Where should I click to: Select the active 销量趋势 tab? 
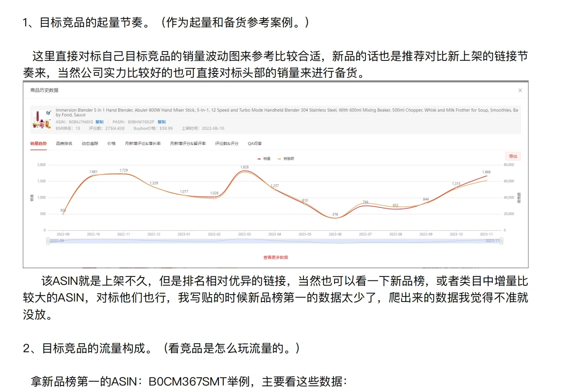point(38,143)
